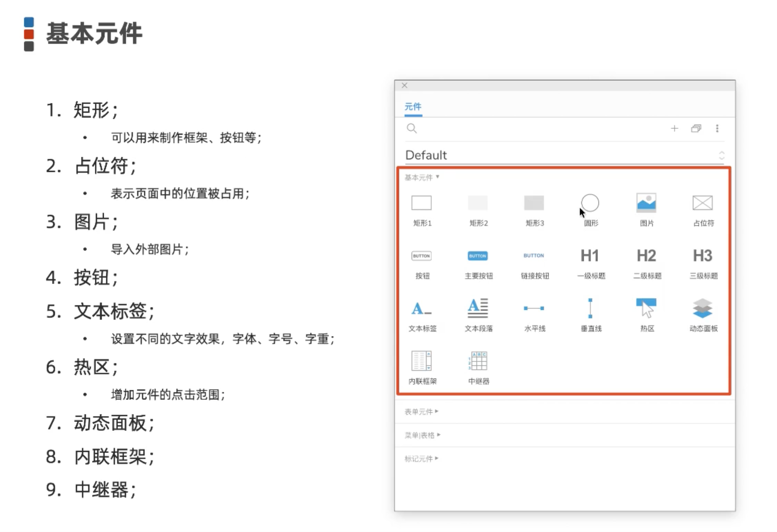
Task: Choose the 文本段落 paragraph widget
Action: tap(478, 316)
